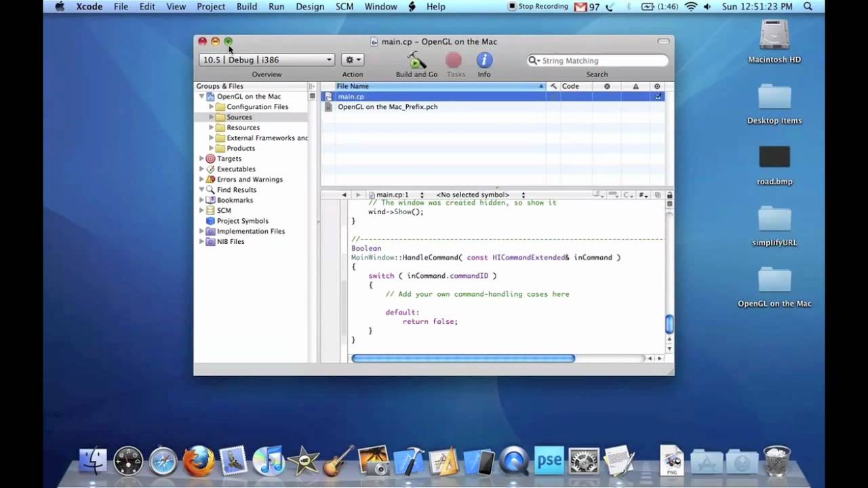This screenshot has width=868, height=488.
Task: Open the SCM menu
Action: pyautogui.click(x=344, y=7)
